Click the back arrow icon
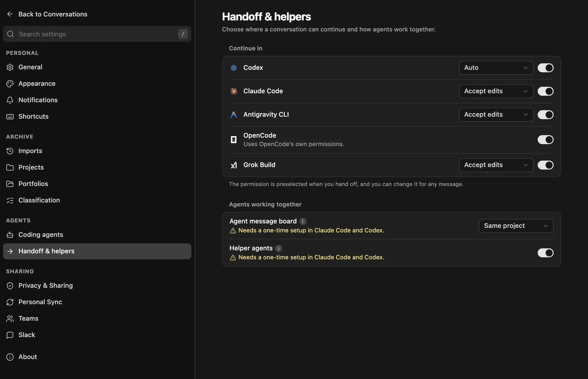The height and width of the screenshot is (379, 588). (10, 14)
